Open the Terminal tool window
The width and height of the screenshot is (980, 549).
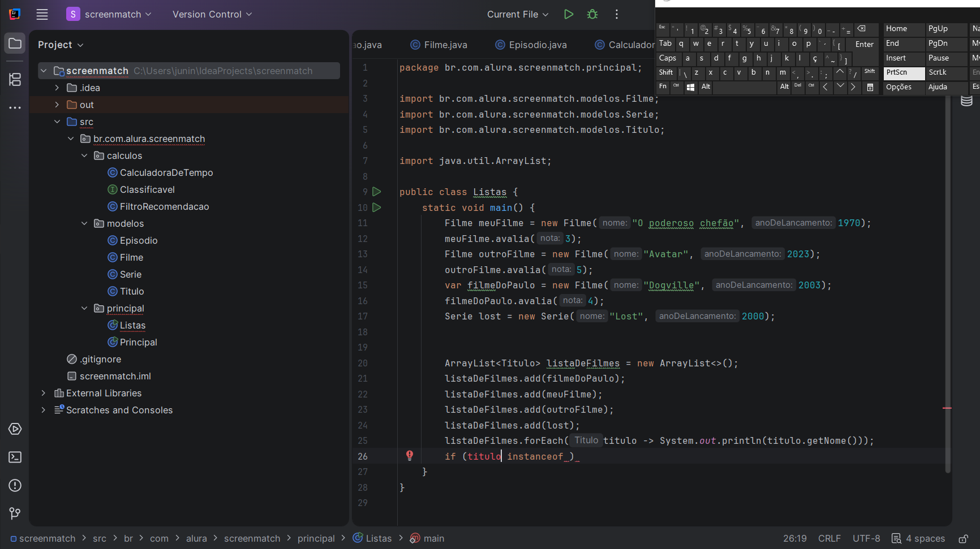coord(15,457)
